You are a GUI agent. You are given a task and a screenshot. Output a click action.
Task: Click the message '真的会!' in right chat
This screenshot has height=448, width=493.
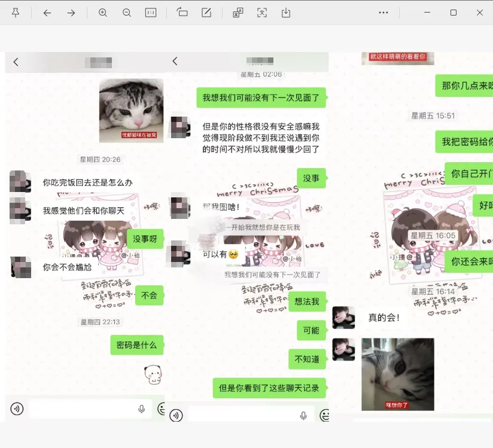tap(384, 318)
